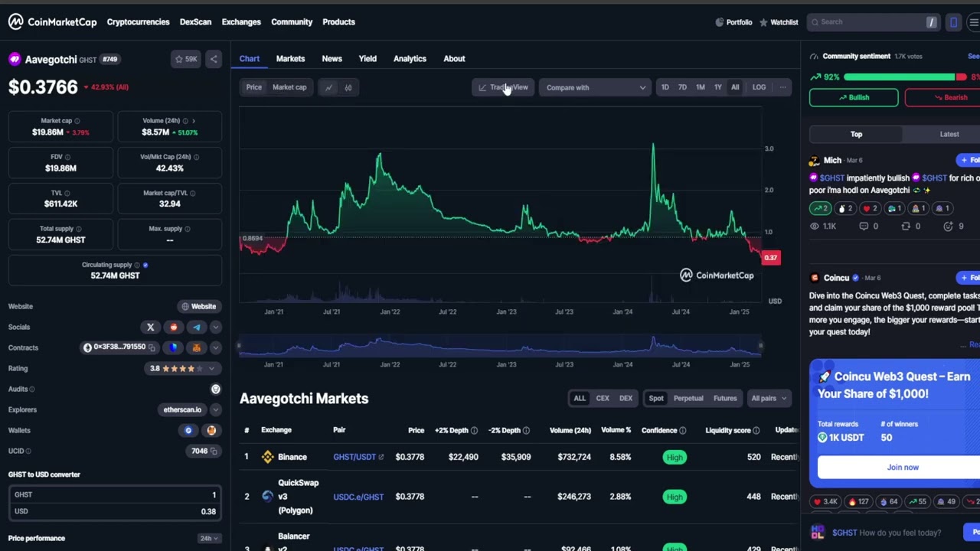Screen dimensions: 980x551
Task: Share Aavegotchi using the share icon
Action: (214, 59)
